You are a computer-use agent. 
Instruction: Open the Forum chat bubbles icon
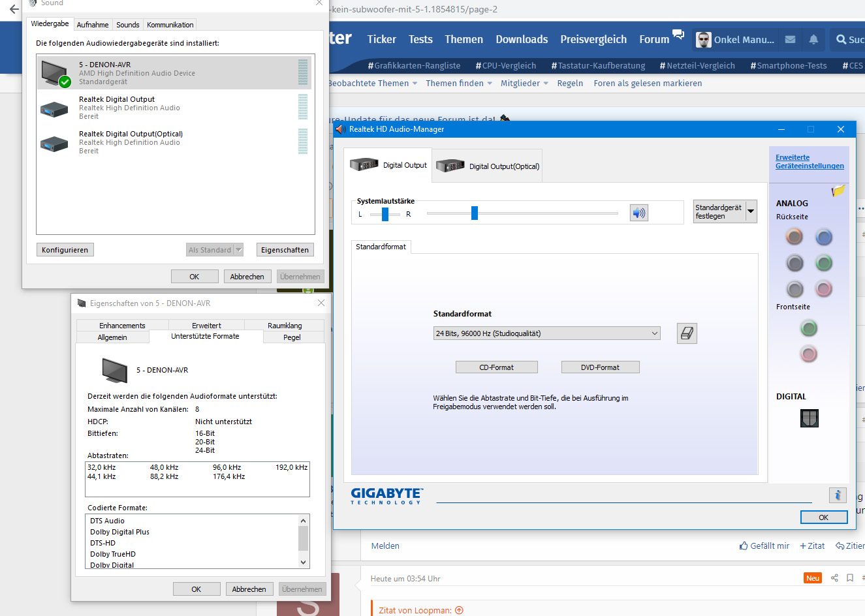(678, 34)
